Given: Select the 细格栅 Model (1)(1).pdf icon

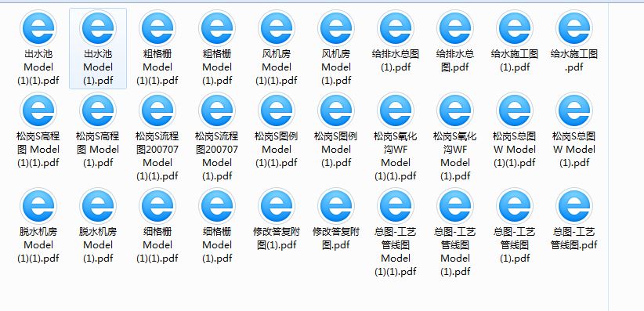Looking at the screenshot, I should 157,206.
